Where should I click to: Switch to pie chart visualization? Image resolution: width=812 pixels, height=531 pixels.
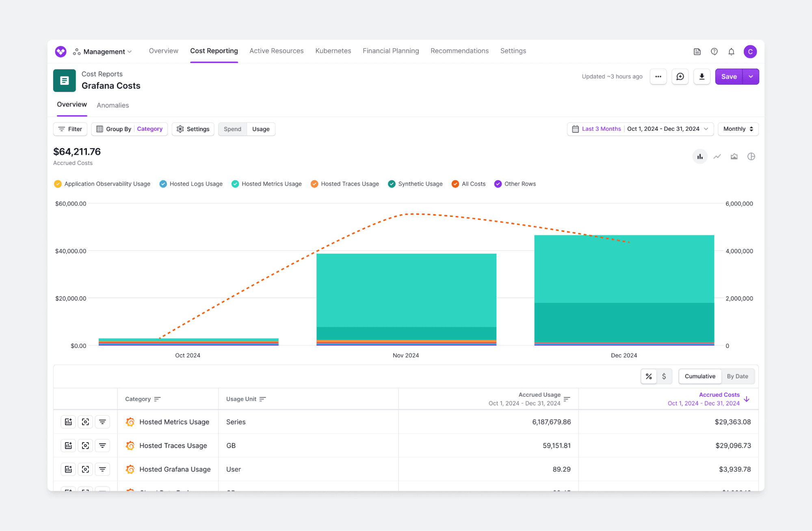pyautogui.click(x=751, y=156)
